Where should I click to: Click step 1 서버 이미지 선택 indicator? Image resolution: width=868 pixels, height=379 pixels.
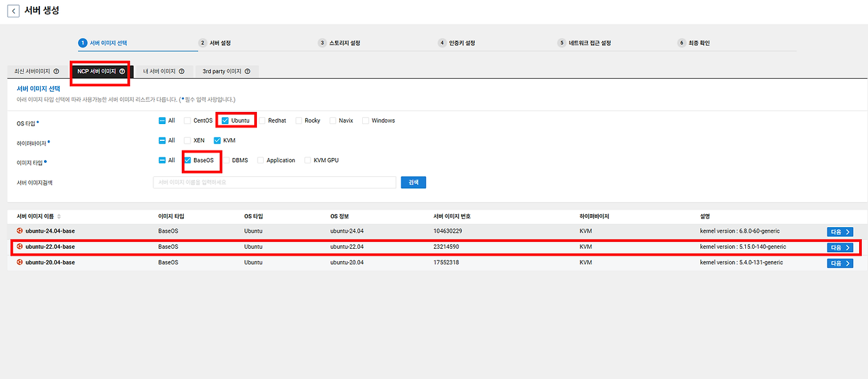click(104, 43)
